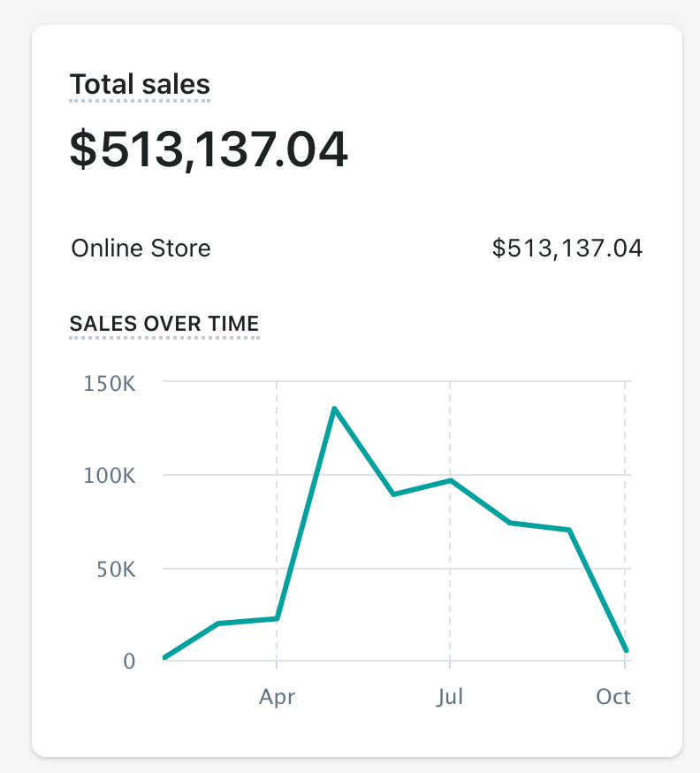
Task: Click the Oct x-axis label
Action: click(x=613, y=697)
